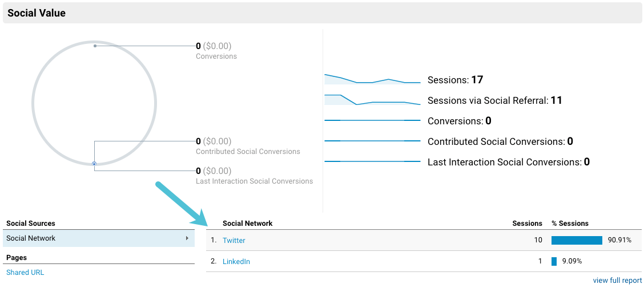Click the Sessions column header
The height and width of the screenshot is (288, 644).
coord(527,223)
